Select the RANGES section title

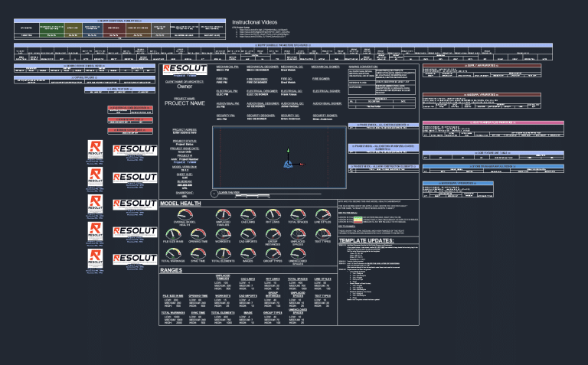point(171,269)
